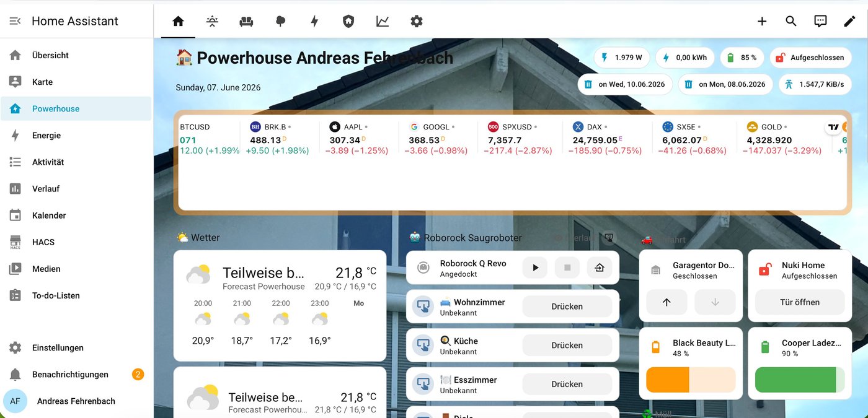The height and width of the screenshot is (418, 868).
Task: Click the Küche button entity icon
Action: [x=423, y=346]
